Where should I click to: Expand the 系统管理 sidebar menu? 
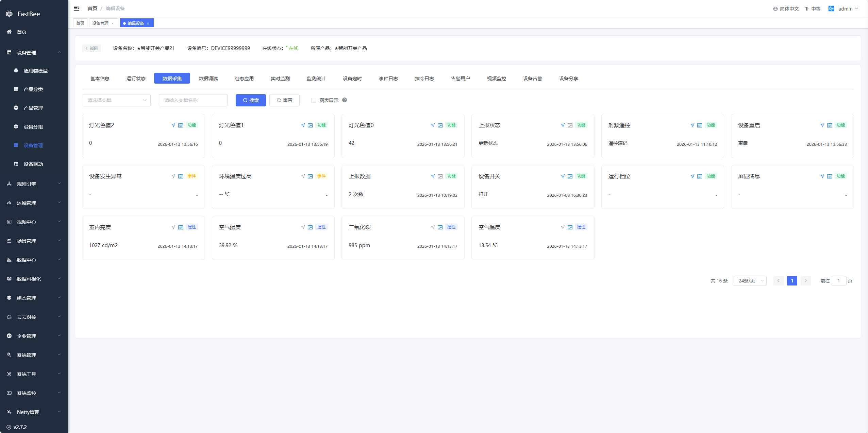pyautogui.click(x=34, y=355)
